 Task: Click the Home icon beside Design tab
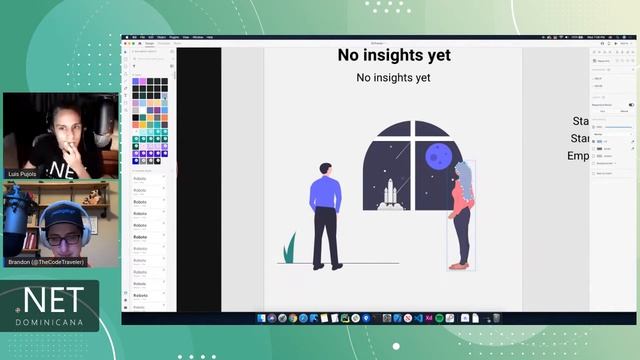(140, 43)
